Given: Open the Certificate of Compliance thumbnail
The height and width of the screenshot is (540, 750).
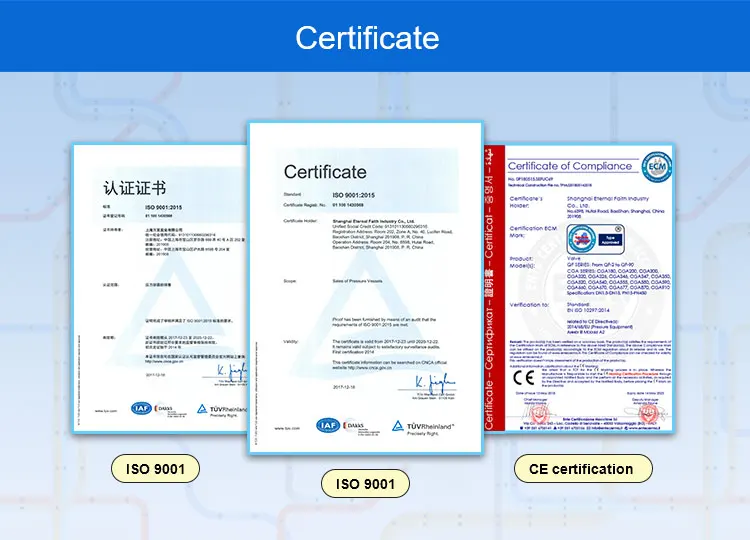Looking at the screenshot, I should [x=579, y=288].
